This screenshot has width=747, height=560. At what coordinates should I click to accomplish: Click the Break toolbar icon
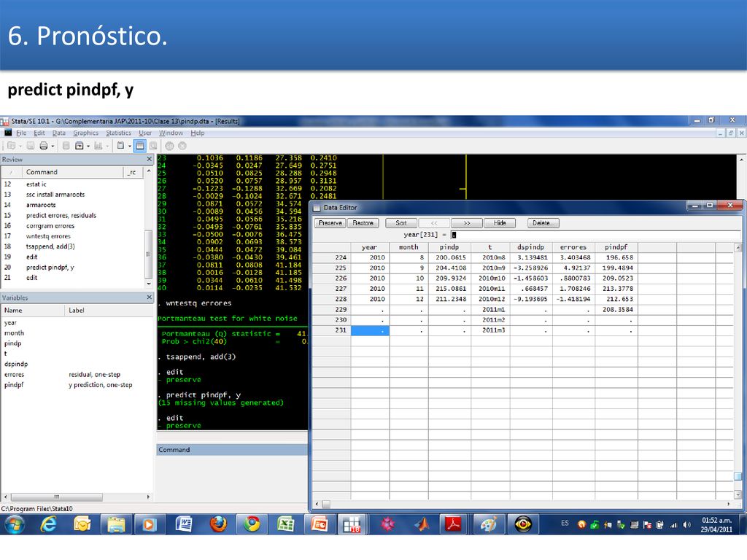tap(182, 146)
